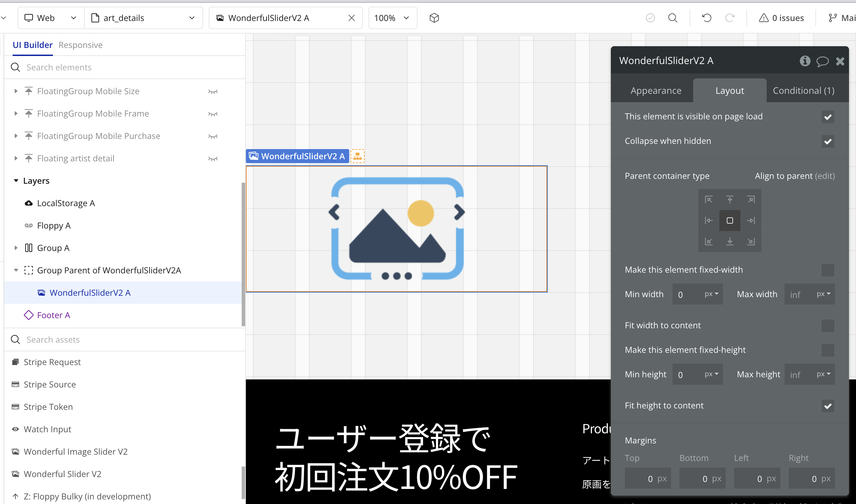This screenshot has height=504, width=856.
Task: Close the WonderfulSliderV2 A property panel
Action: (x=840, y=61)
